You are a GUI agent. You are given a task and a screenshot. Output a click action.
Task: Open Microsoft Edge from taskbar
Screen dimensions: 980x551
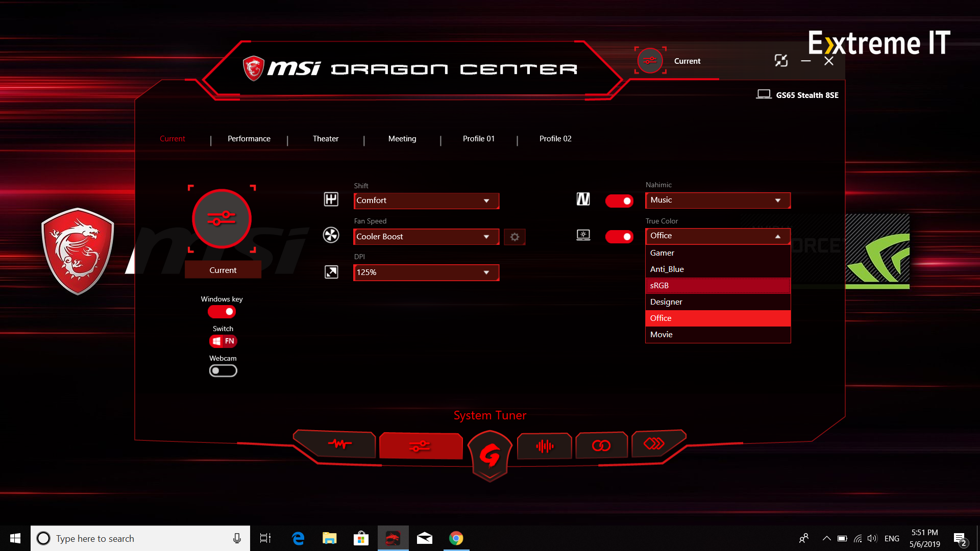tap(298, 538)
